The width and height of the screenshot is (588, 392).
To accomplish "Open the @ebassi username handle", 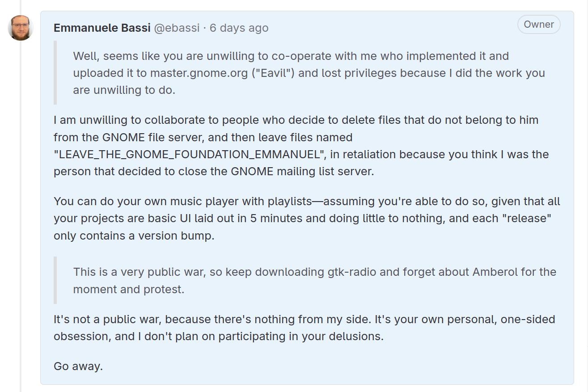I will click(177, 28).
